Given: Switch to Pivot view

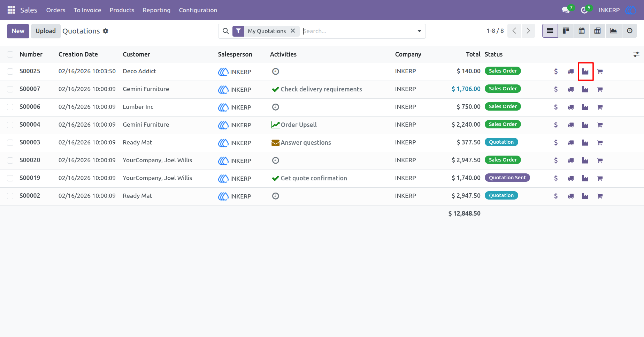Looking at the screenshot, I should click(597, 31).
